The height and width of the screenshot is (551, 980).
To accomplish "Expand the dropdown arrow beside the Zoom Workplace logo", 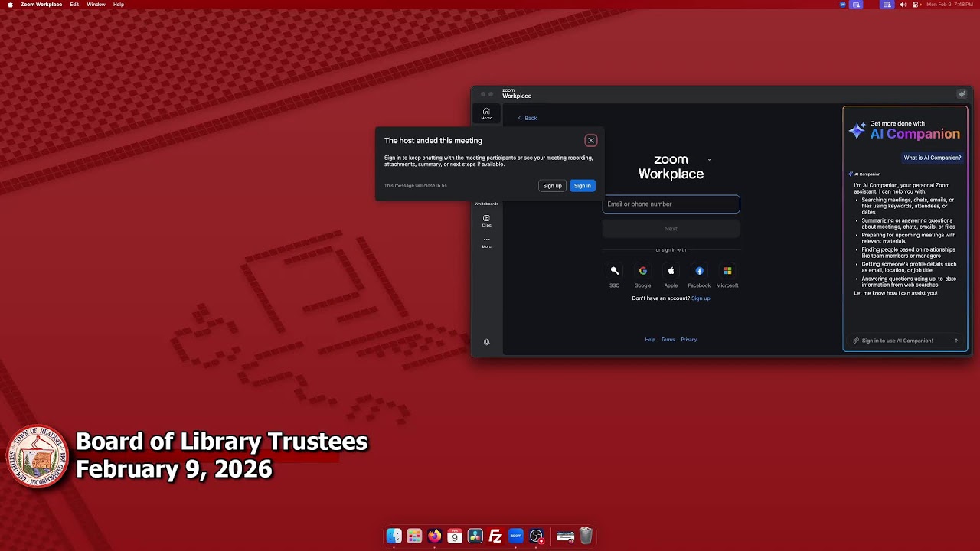I will pyautogui.click(x=709, y=160).
